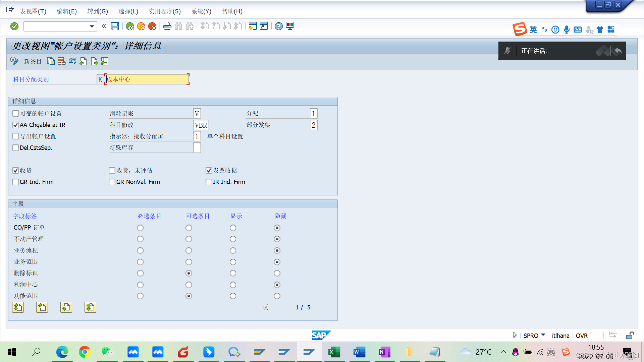
Task: Click the Copy As icon beside 新条目
Action: click(x=51, y=61)
